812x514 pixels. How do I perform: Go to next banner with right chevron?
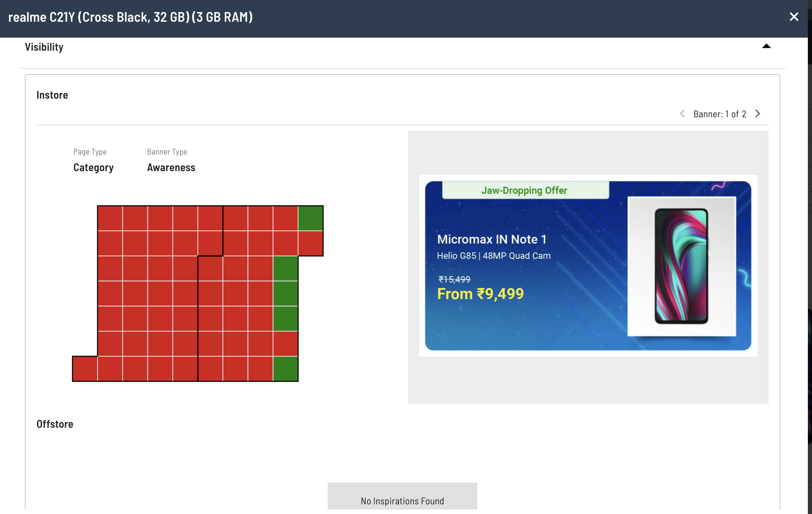pos(758,114)
